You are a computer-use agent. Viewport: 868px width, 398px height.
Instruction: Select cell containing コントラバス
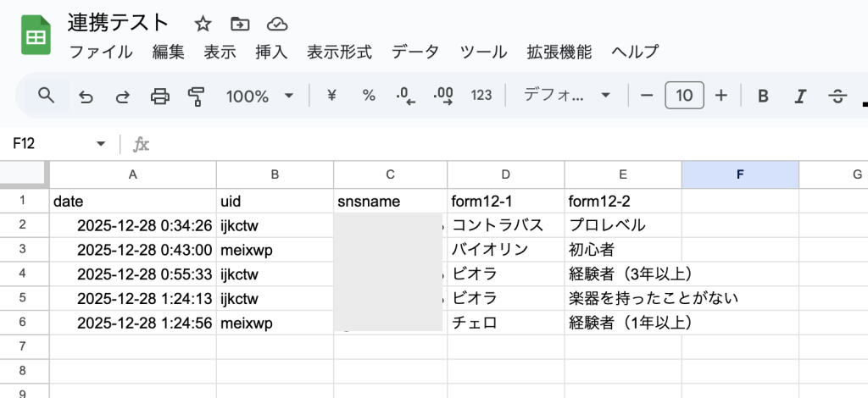[x=504, y=226]
